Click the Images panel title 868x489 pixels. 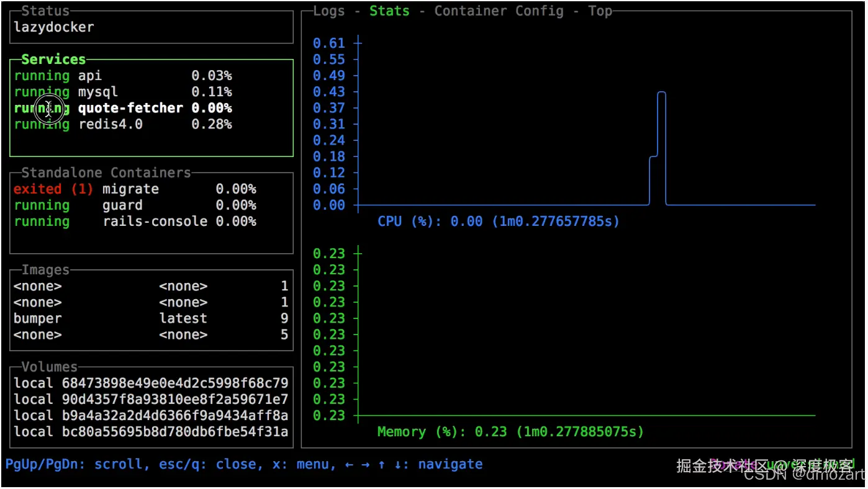click(x=45, y=270)
